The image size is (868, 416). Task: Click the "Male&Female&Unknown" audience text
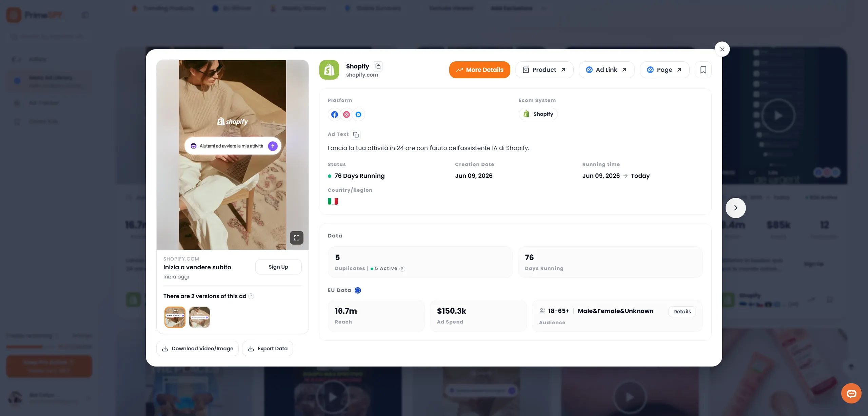tap(615, 311)
